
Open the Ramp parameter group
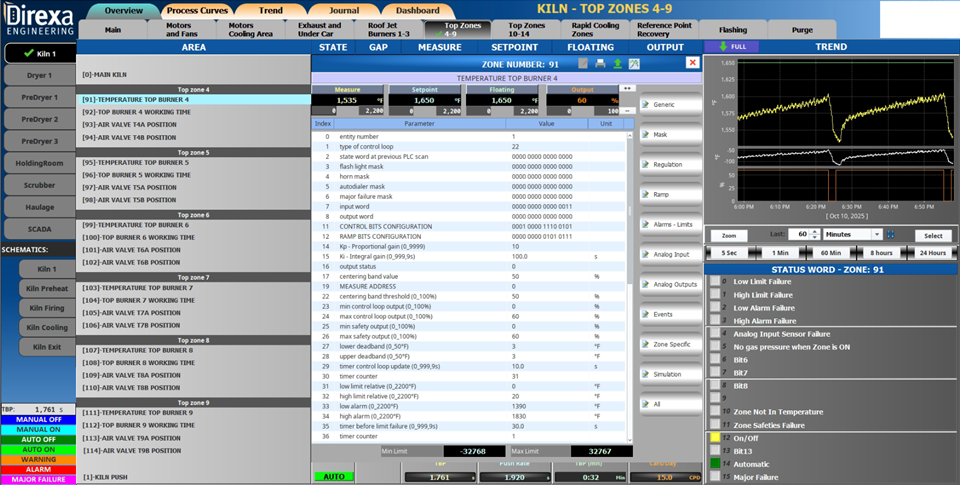[670, 195]
